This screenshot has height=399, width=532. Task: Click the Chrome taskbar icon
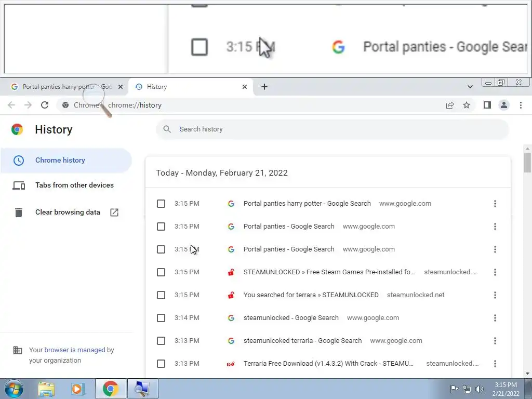tap(110, 389)
